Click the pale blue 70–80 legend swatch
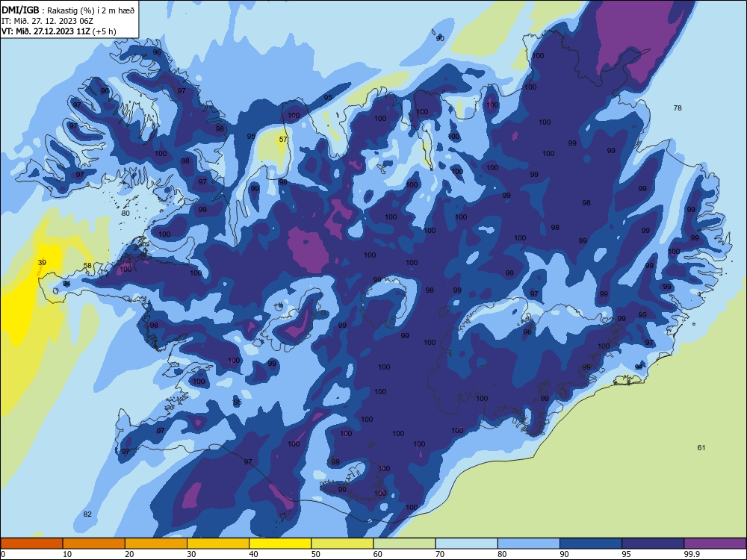Viewport: 747px width, 560px height. point(466,544)
